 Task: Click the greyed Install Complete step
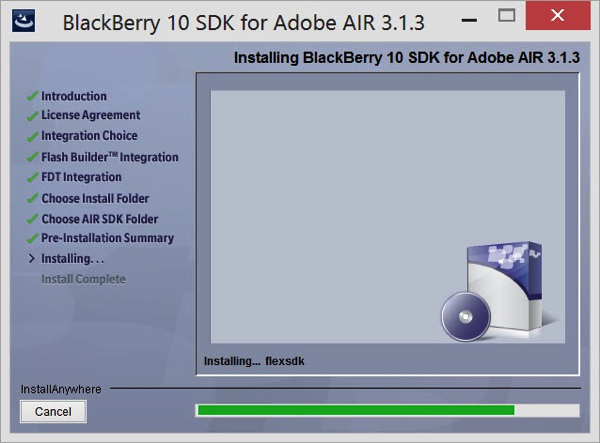[x=83, y=279]
